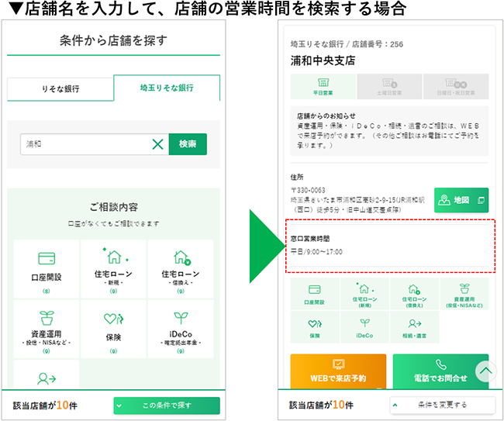The image size is (504, 421).
Task: Open the 地図 map button
Action: point(461,200)
